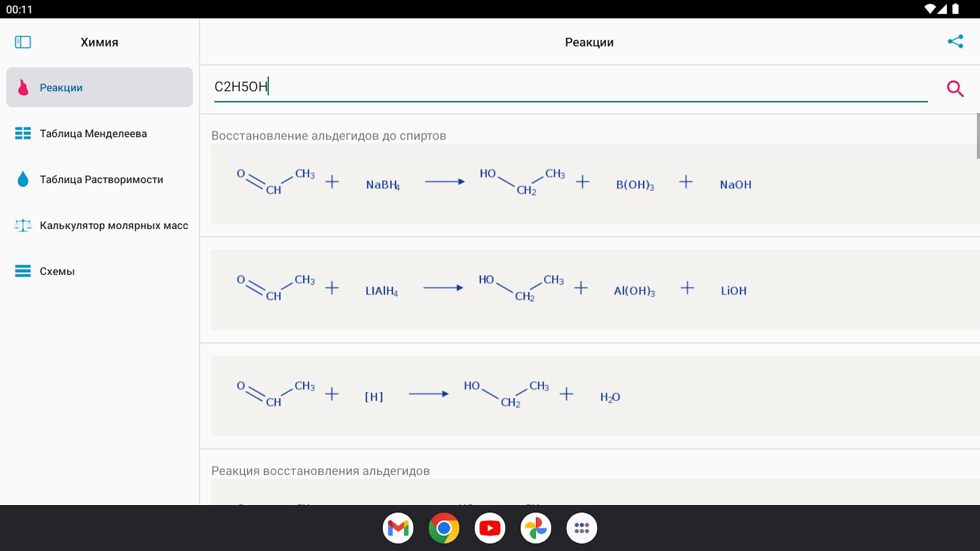The width and height of the screenshot is (980, 551).
Task: Open Chrome from the taskbar
Action: click(444, 528)
